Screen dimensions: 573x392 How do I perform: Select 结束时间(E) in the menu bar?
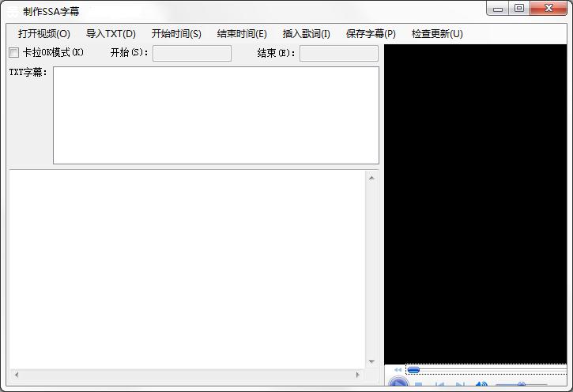[242, 34]
